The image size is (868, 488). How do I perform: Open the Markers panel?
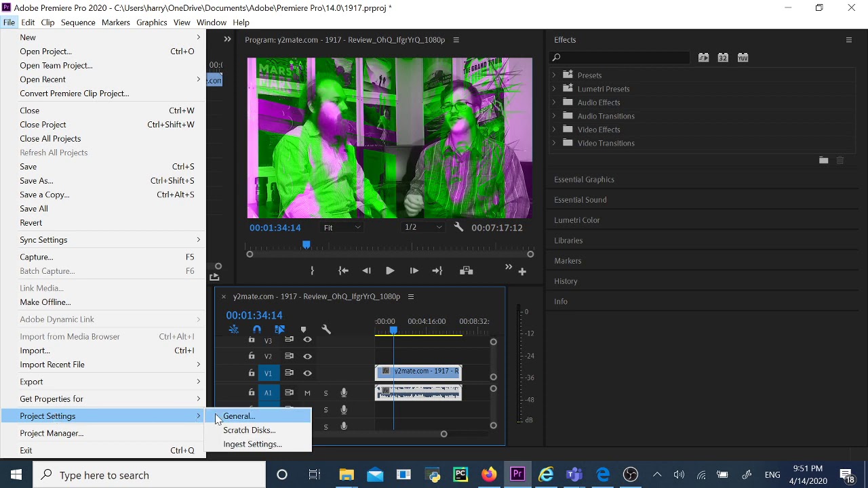pos(568,261)
